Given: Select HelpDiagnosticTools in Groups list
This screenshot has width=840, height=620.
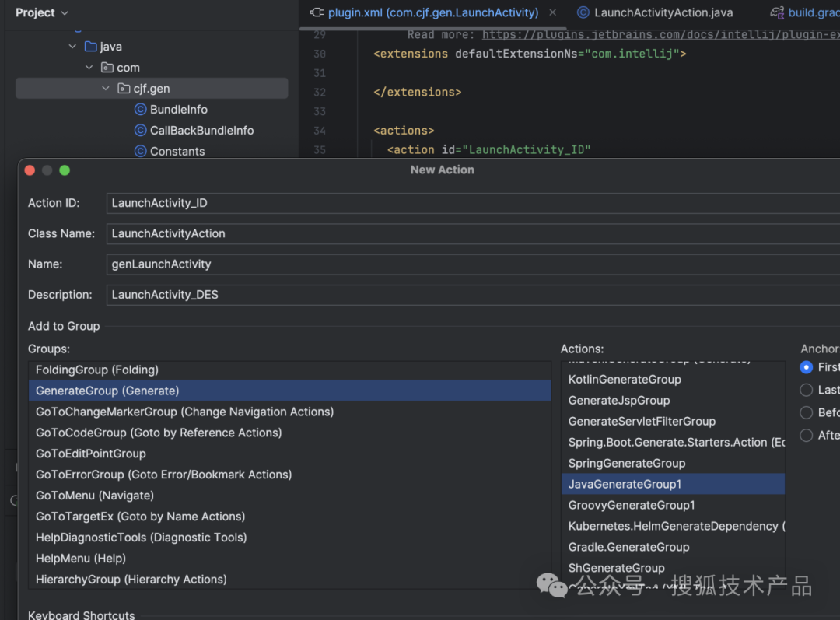Looking at the screenshot, I should pyautogui.click(x=289, y=537).
